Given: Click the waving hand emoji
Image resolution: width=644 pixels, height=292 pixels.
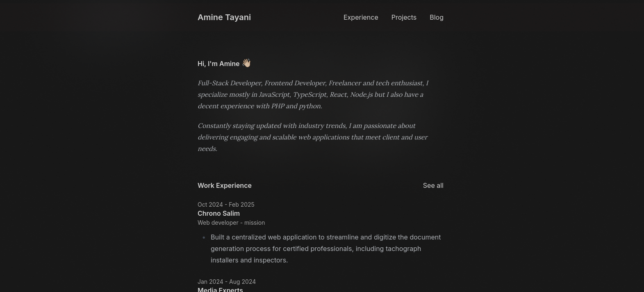Looking at the screenshot, I should click(246, 63).
